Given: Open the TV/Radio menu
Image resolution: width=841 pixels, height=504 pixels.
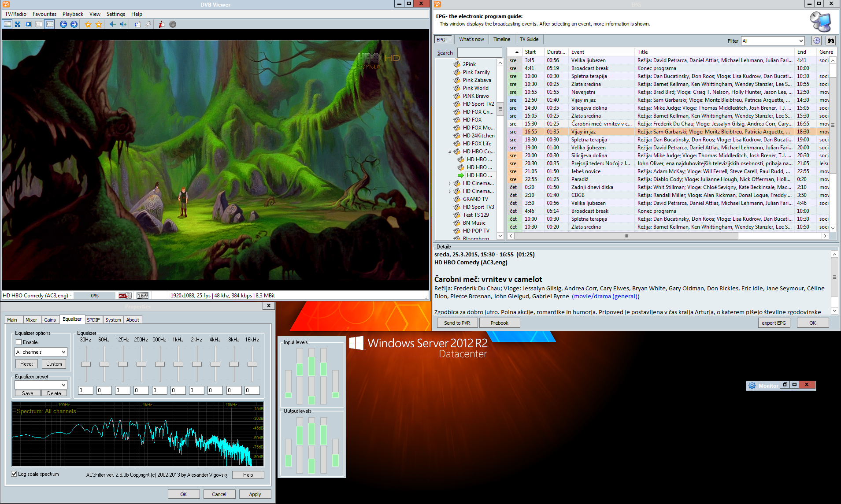Looking at the screenshot, I should click(16, 14).
